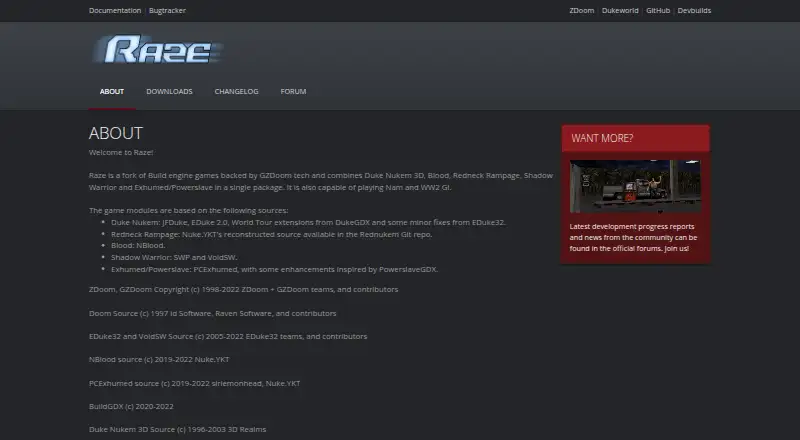
Task: Click the ZDoom, GZDoom Copyright line
Action: click(x=243, y=289)
